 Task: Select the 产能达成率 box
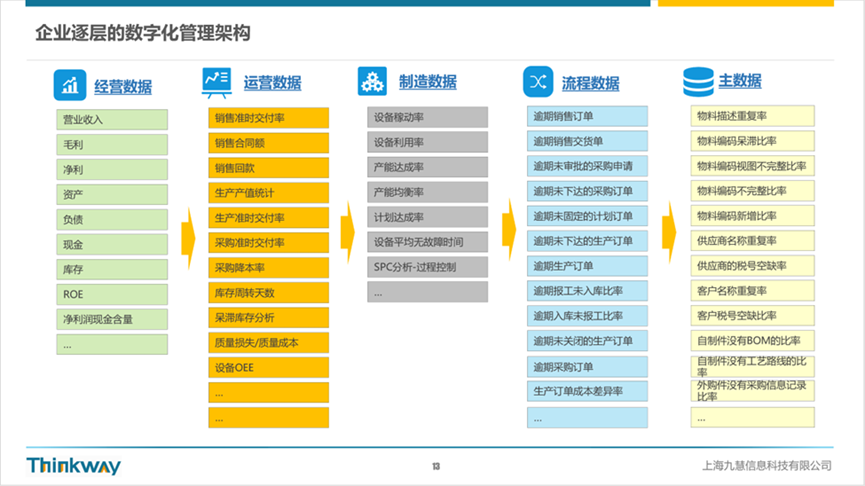428,167
